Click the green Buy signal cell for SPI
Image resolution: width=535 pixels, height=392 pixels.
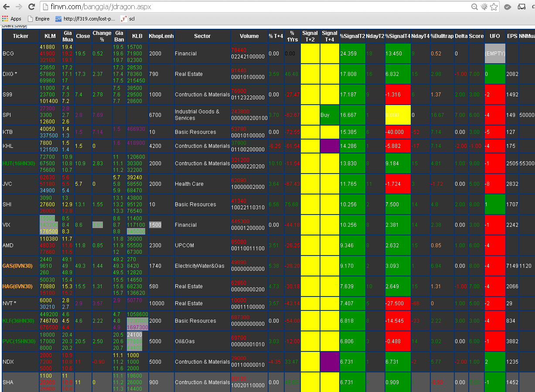(x=329, y=115)
